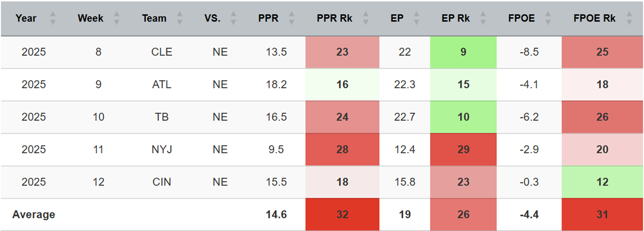Click green FPOE Rk 12 cell
644x231 pixels.
point(602,182)
